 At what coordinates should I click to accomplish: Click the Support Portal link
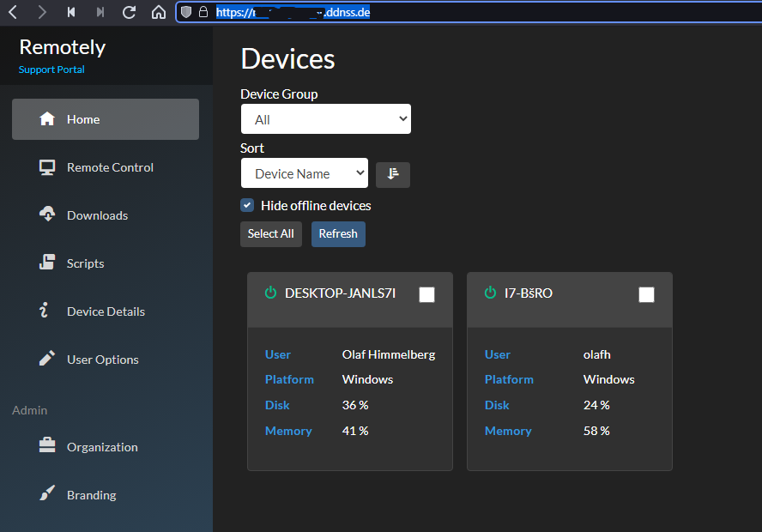51,70
